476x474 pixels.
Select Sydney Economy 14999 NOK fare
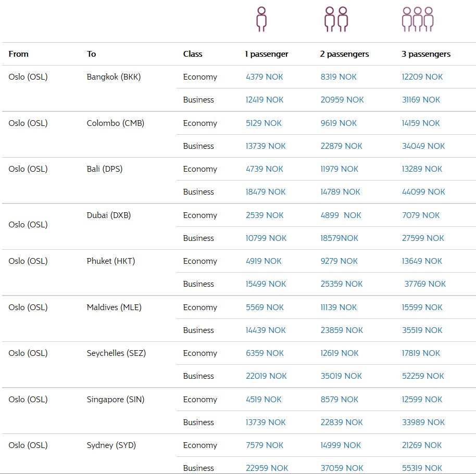(x=341, y=445)
